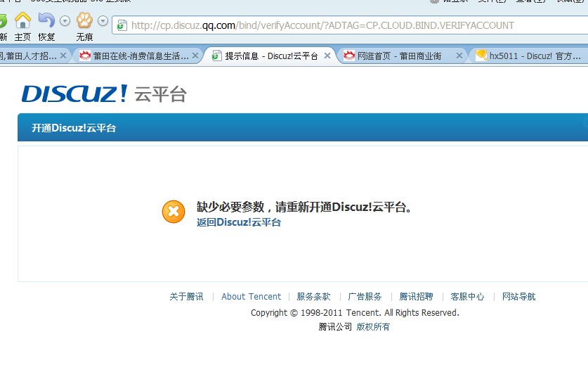The height and width of the screenshot is (384, 588).
Task: Close the 莆田在线-消费信息生活 tab
Action: pyautogui.click(x=195, y=56)
